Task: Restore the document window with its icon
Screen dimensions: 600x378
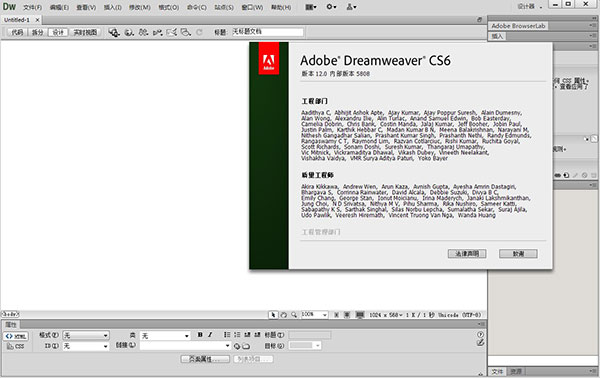Action: pyautogui.click(x=479, y=20)
